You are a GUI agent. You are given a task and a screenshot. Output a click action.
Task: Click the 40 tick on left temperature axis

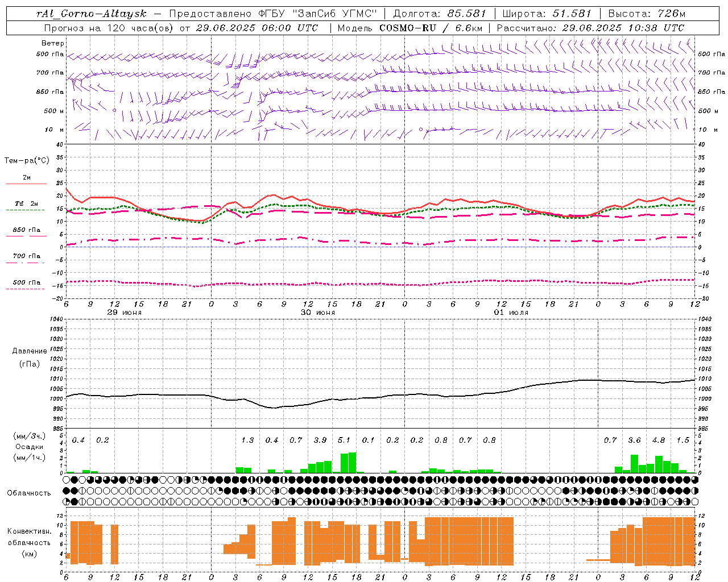tap(59, 145)
